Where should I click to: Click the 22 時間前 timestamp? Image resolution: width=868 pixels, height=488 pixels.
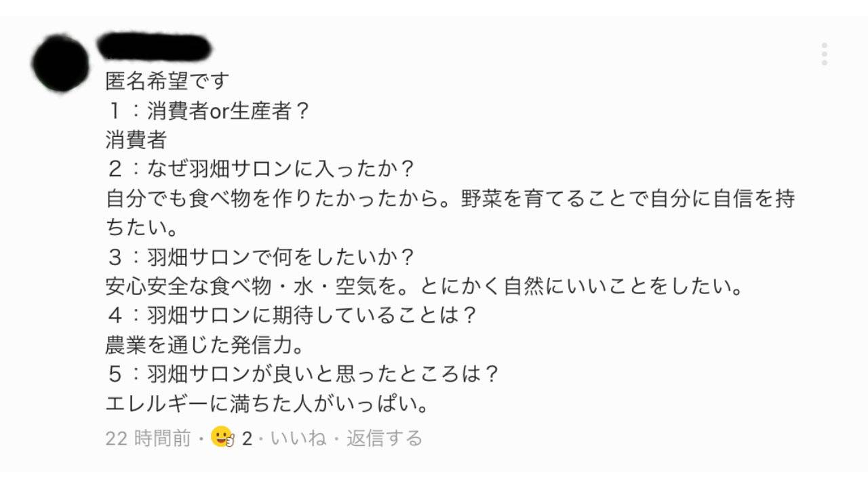tap(148, 439)
